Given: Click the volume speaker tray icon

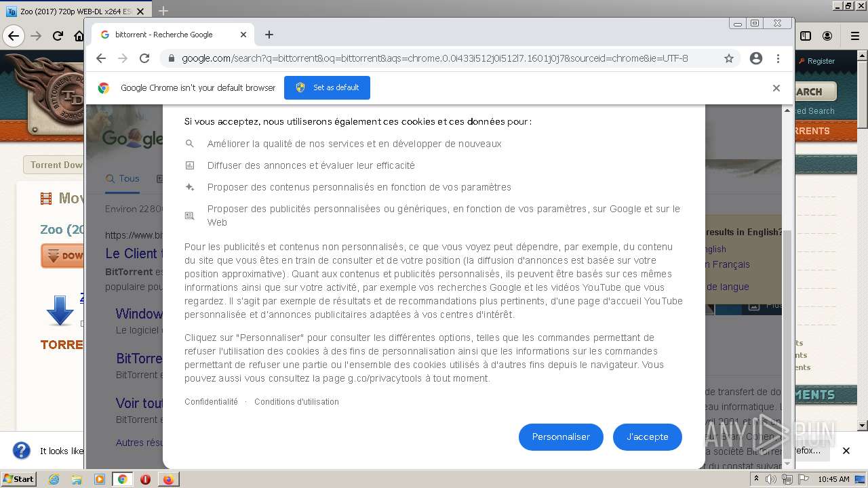Looking at the screenshot, I should (771, 479).
